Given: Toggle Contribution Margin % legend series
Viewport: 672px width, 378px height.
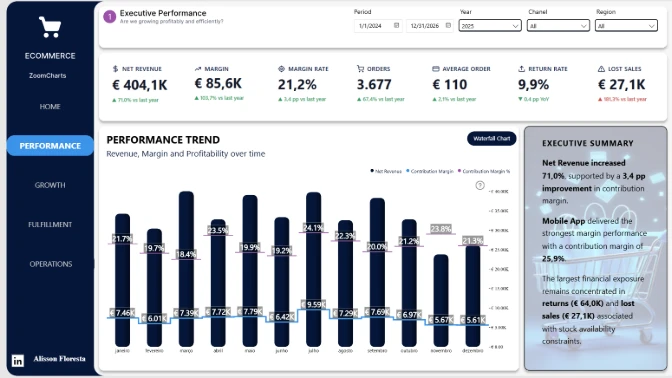Looking at the screenshot, I should coord(484,171).
